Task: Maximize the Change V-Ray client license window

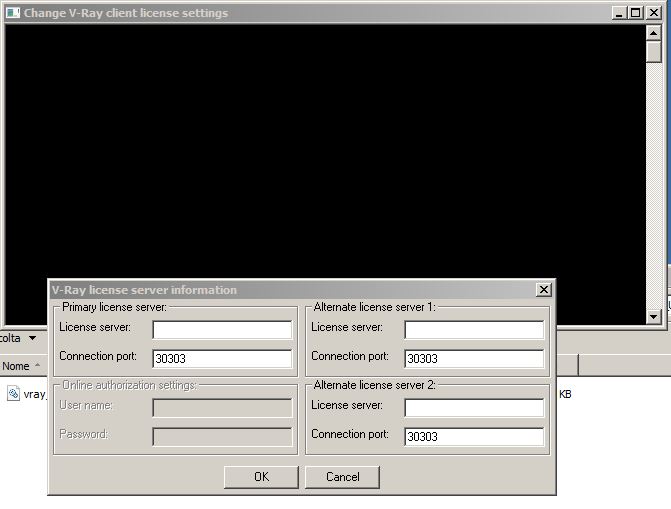Action: click(635, 13)
